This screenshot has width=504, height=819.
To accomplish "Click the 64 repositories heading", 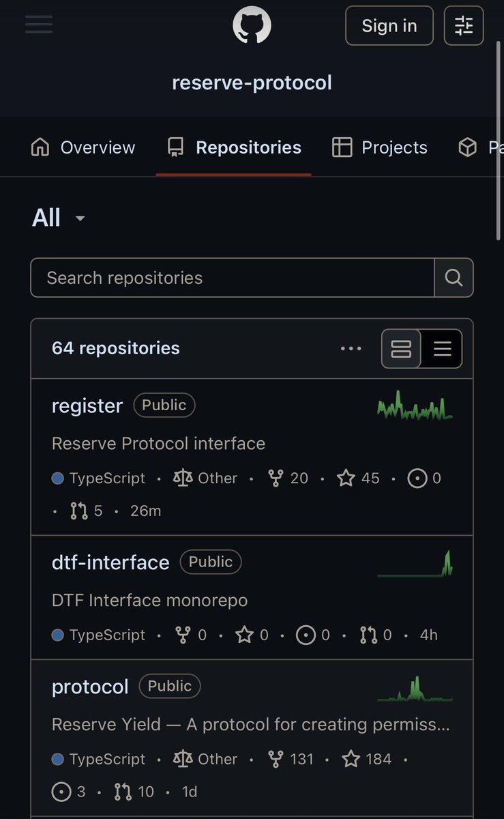I will tap(116, 348).
